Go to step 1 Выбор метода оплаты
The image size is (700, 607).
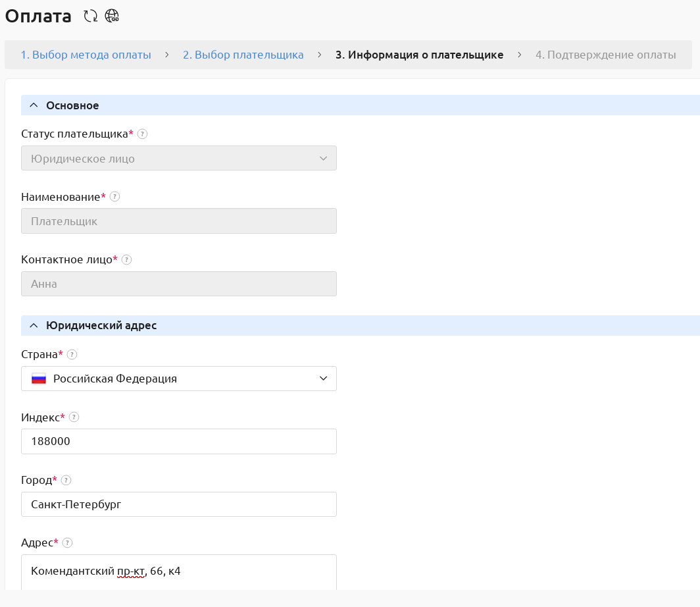click(x=86, y=55)
